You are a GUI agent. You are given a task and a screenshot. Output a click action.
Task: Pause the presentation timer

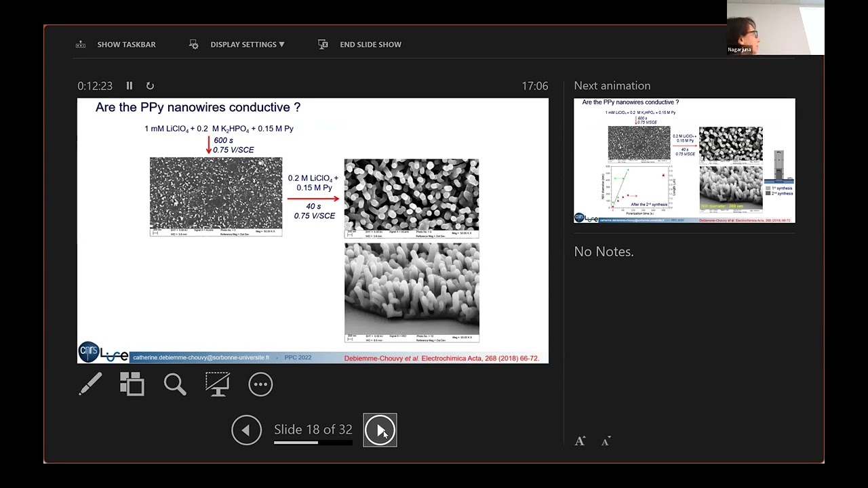pos(130,85)
